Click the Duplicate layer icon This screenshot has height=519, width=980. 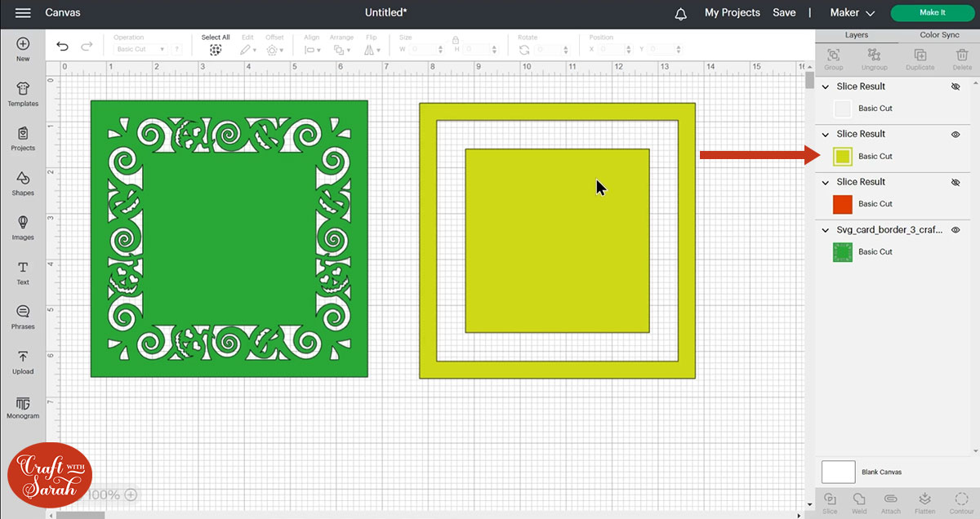pos(920,55)
